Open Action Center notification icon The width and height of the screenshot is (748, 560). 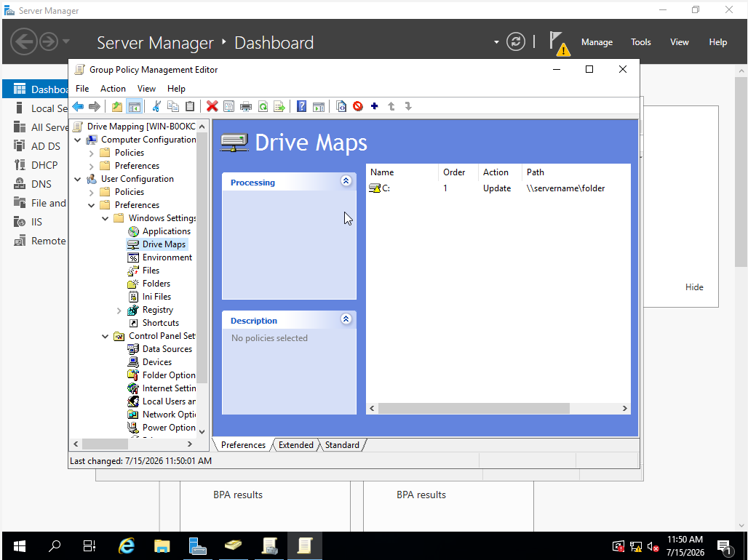tap(725, 547)
